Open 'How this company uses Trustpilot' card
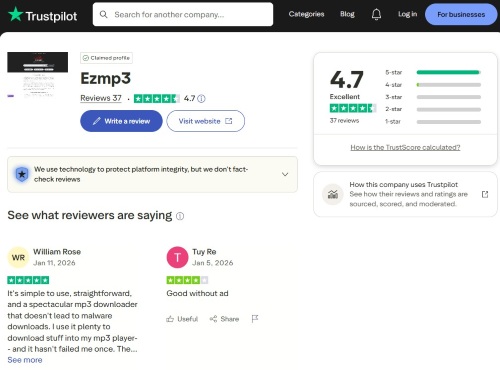 pyautogui.click(x=405, y=194)
